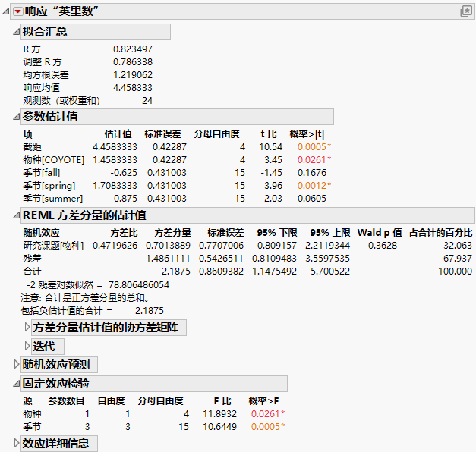Viewport: 476px width, 452px height.
Task: Click the 随机效应预测 header
Action: 59,365
